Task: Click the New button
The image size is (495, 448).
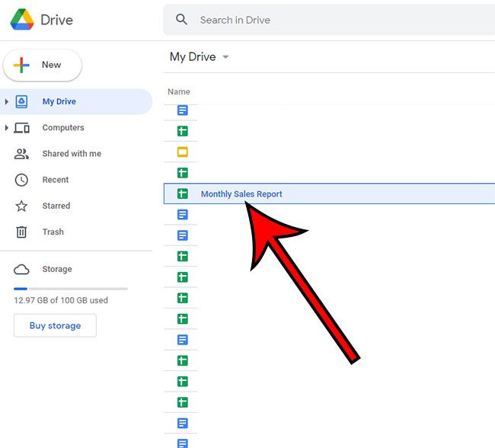Action: click(x=43, y=65)
